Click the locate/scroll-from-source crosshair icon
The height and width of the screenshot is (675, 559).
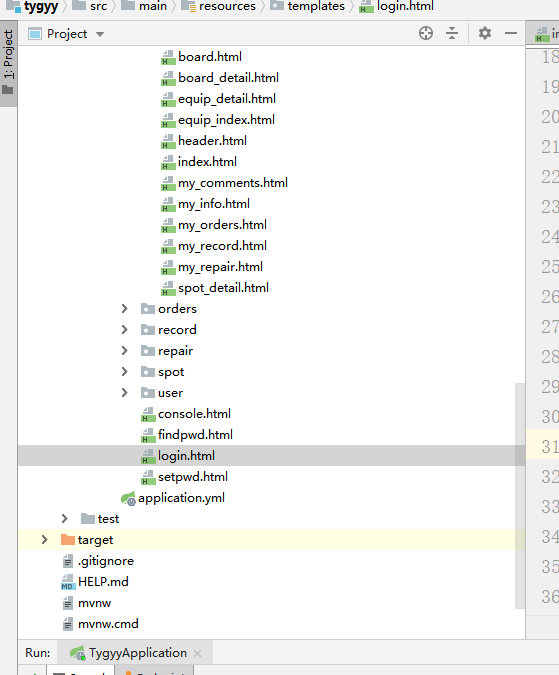[426, 33]
